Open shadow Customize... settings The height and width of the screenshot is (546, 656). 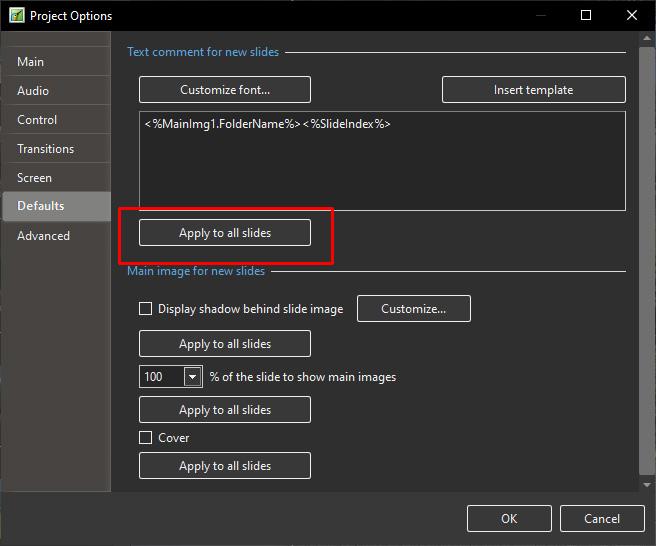[413, 309]
